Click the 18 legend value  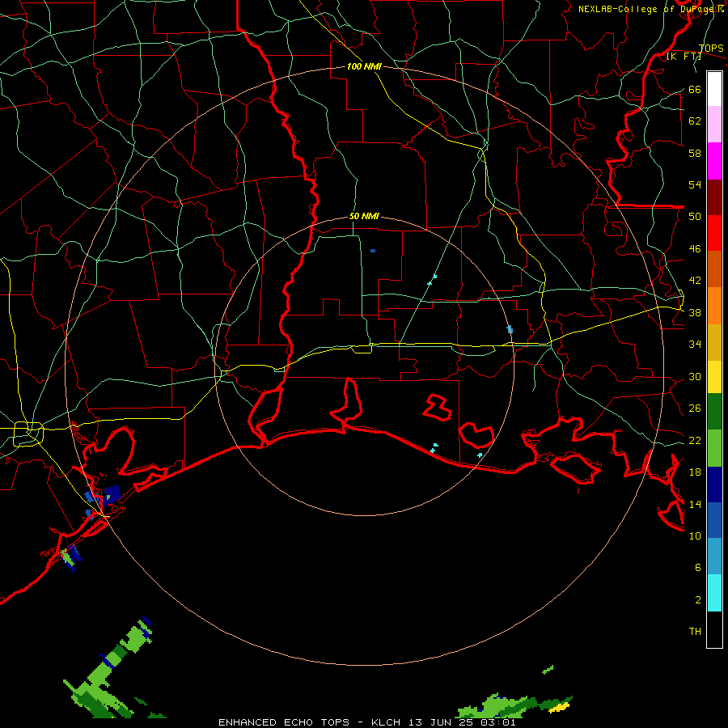point(695,472)
